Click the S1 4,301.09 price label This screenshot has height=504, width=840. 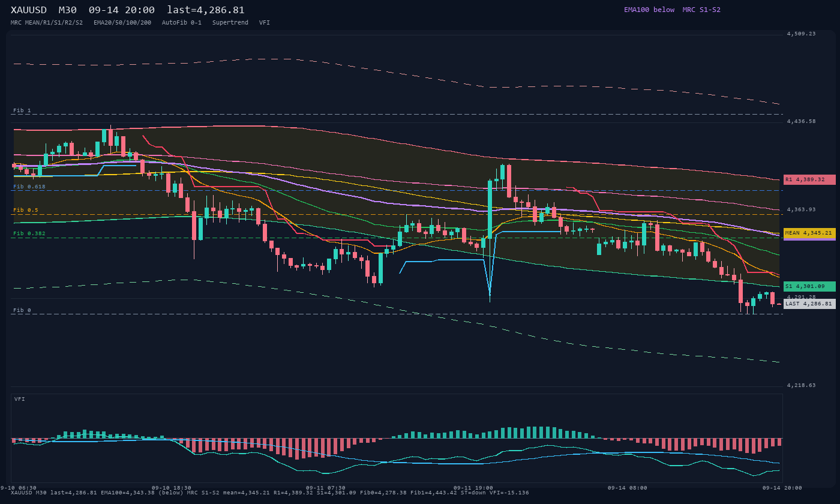(809, 286)
